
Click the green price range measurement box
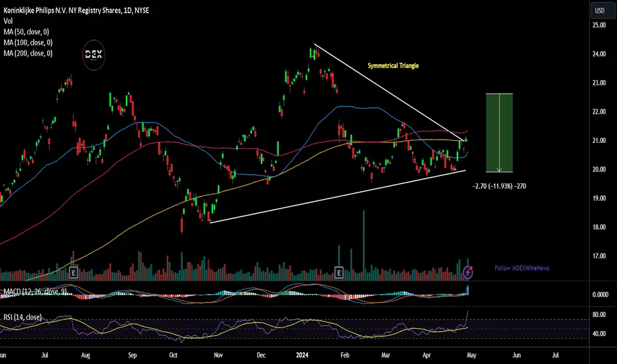pos(499,133)
